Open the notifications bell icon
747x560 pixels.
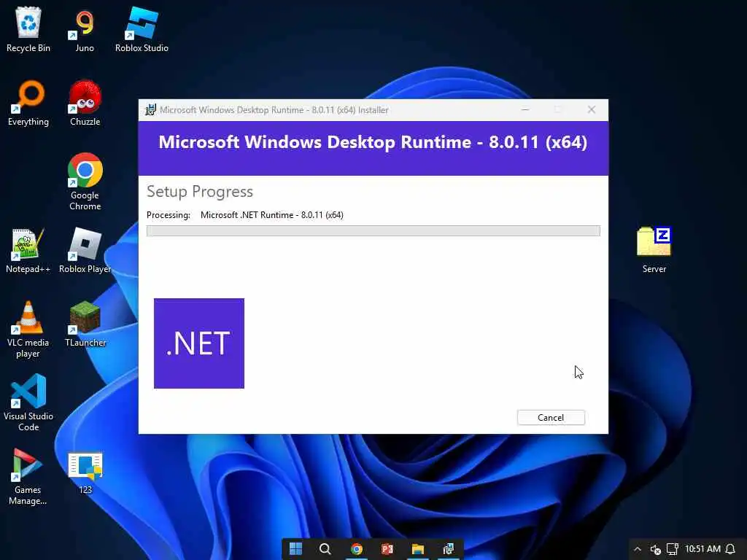(x=730, y=549)
